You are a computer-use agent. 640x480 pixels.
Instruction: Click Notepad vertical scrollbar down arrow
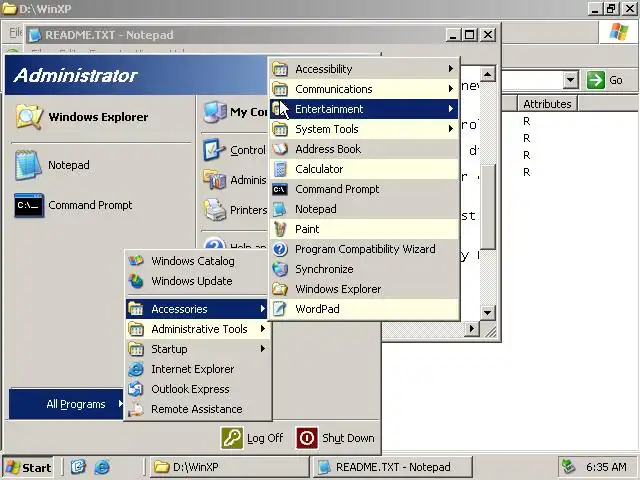click(488, 313)
